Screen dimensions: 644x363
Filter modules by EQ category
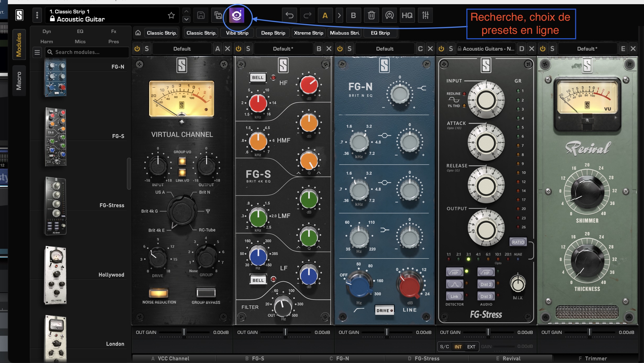(x=80, y=31)
